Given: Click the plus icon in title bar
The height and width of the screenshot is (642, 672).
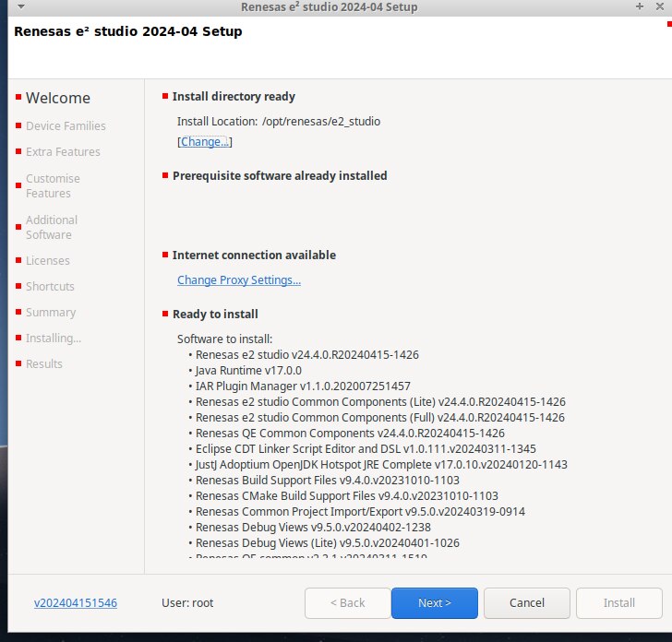Looking at the screenshot, I should pos(639,6).
